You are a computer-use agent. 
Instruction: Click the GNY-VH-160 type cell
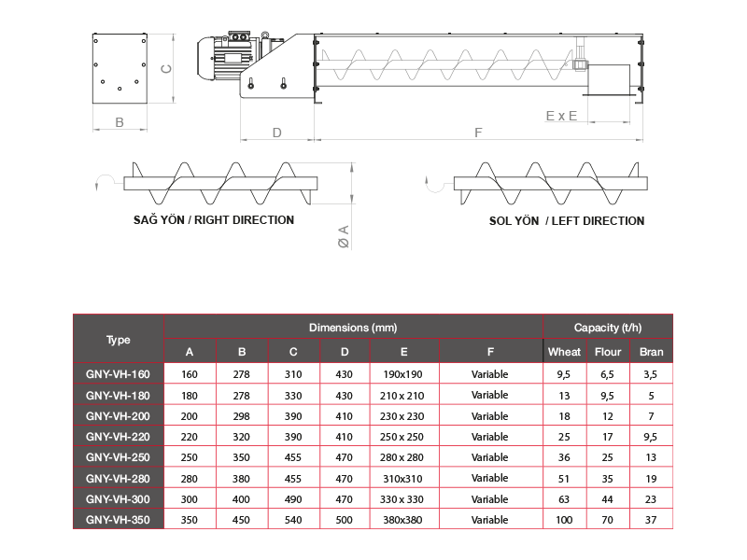(119, 374)
